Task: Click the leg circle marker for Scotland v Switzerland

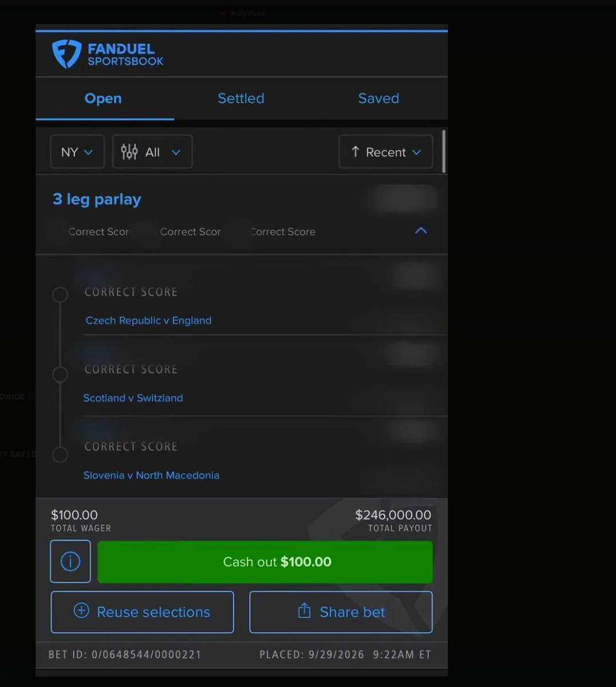Action: [60, 374]
